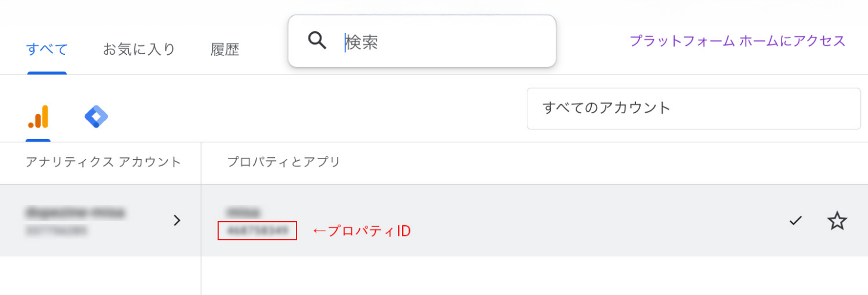The image size is (868, 295).
Task: Click the checkmark icon on the property row
Action: pos(795,221)
